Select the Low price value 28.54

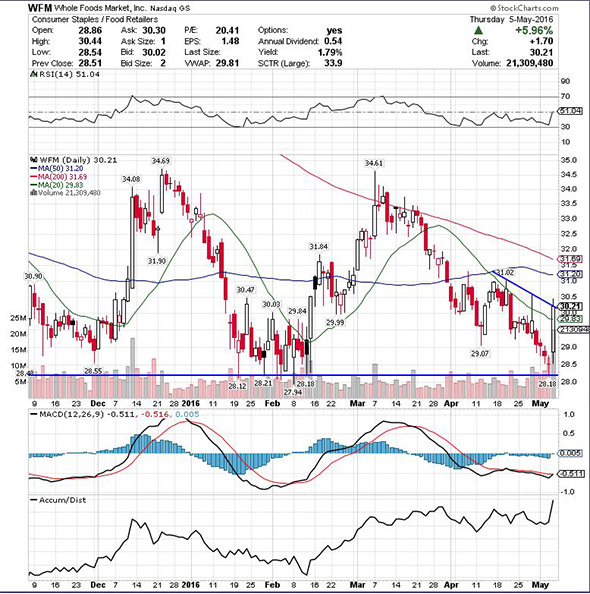(x=90, y=52)
